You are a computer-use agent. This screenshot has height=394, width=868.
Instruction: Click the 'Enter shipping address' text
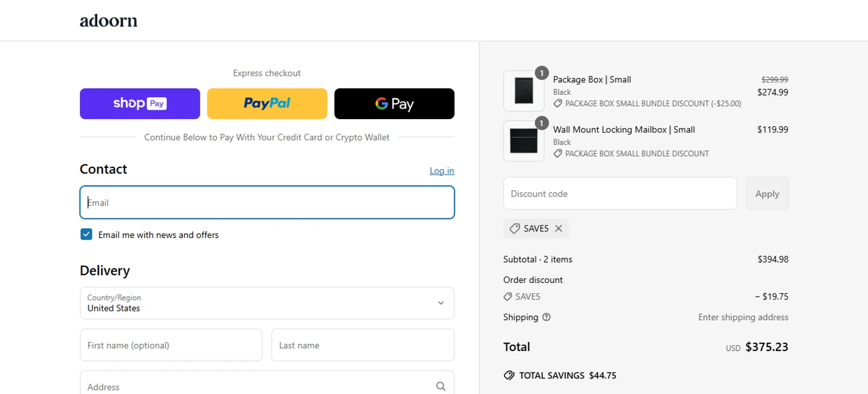coord(744,317)
